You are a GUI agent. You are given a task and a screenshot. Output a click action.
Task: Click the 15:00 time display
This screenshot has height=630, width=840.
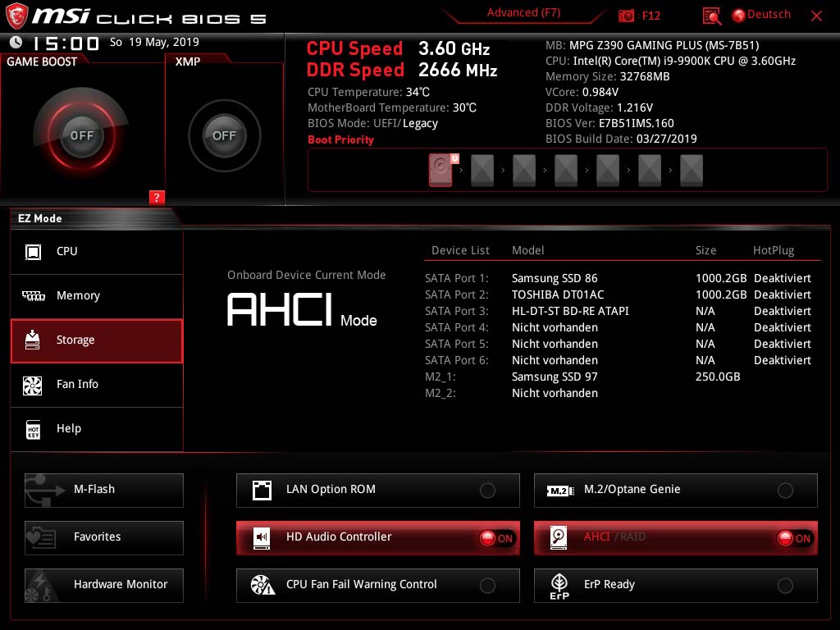pyautogui.click(x=66, y=43)
